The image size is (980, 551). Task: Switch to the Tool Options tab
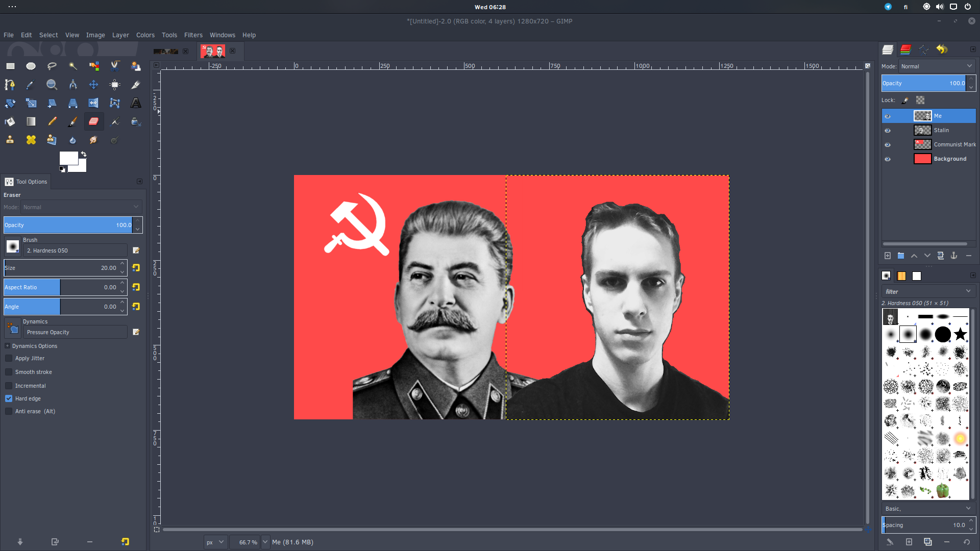[x=26, y=182]
